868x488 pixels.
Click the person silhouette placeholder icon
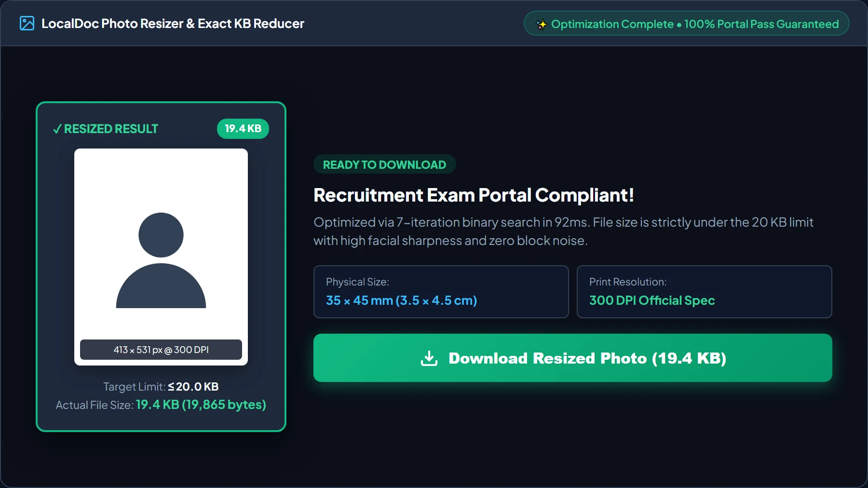161,260
